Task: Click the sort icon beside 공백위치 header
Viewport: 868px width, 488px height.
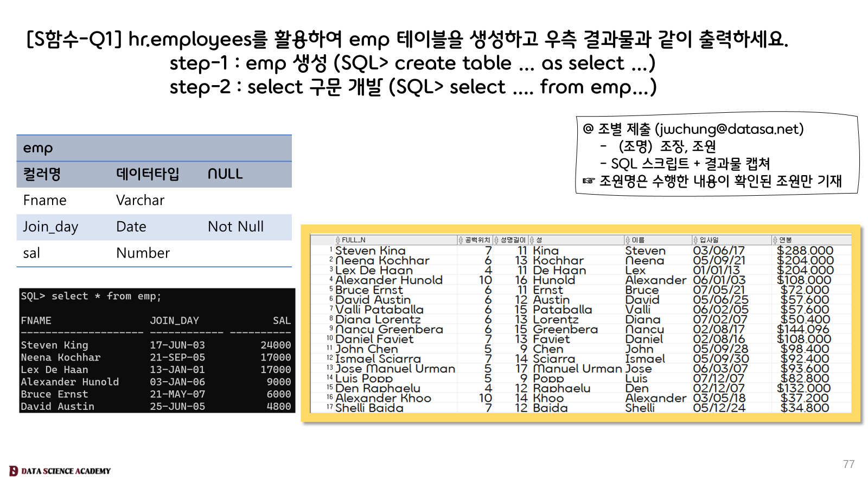Action: pyautogui.click(x=461, y=240)
